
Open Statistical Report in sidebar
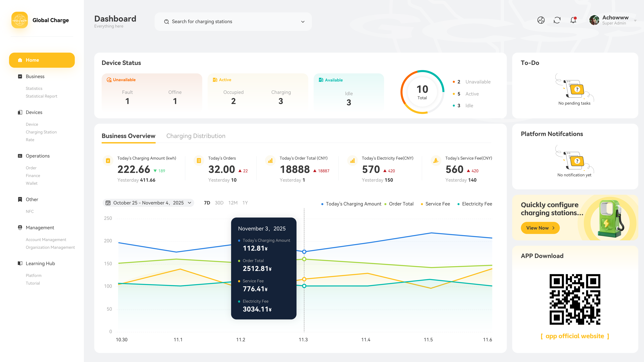(42, 96)
